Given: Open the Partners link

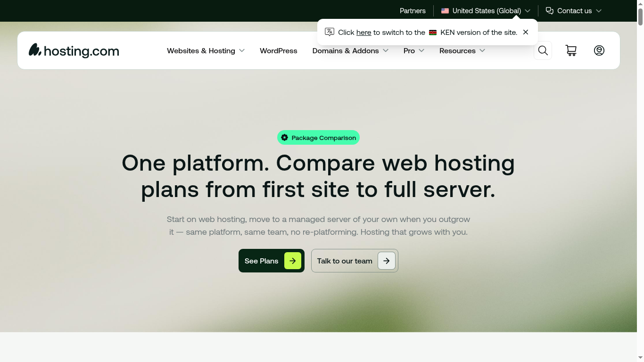Looking at the screenshot, I should pos(413,10).
